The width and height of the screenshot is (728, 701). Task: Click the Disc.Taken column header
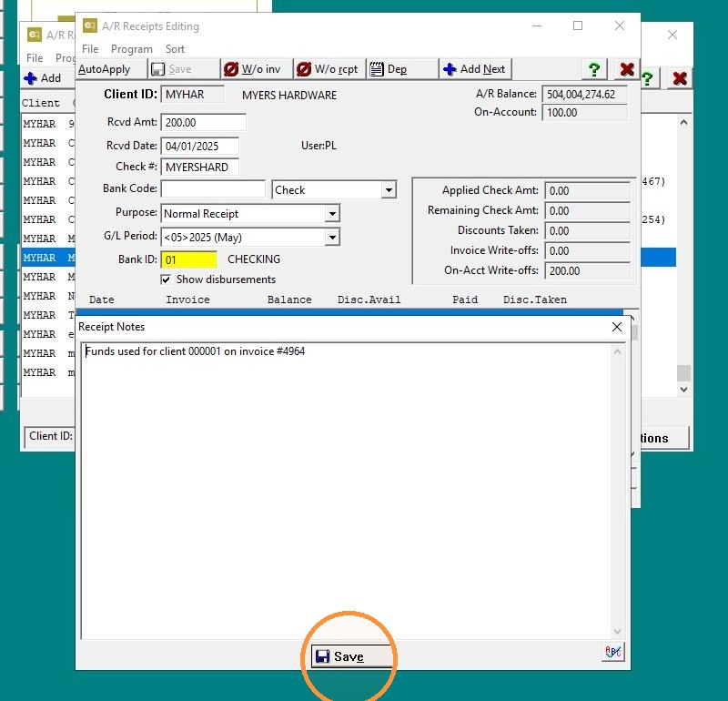click(x=535, y=300)
